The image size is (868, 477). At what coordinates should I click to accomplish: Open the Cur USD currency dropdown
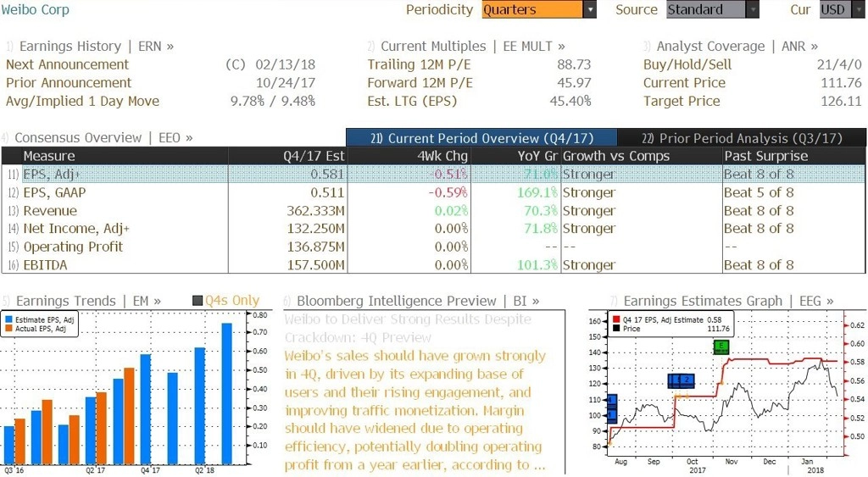pyautogui.click(x=840, y=9)
